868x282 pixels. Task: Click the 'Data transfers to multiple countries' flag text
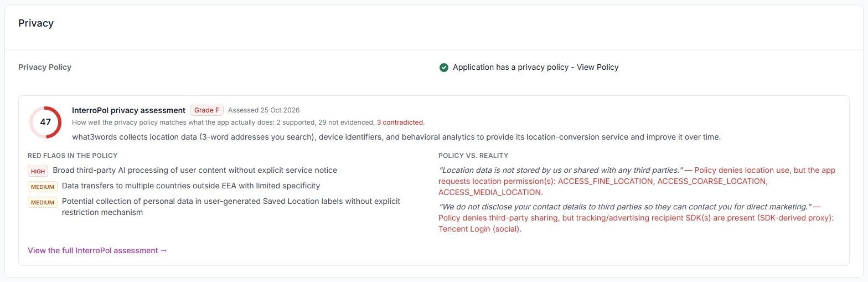191,186
